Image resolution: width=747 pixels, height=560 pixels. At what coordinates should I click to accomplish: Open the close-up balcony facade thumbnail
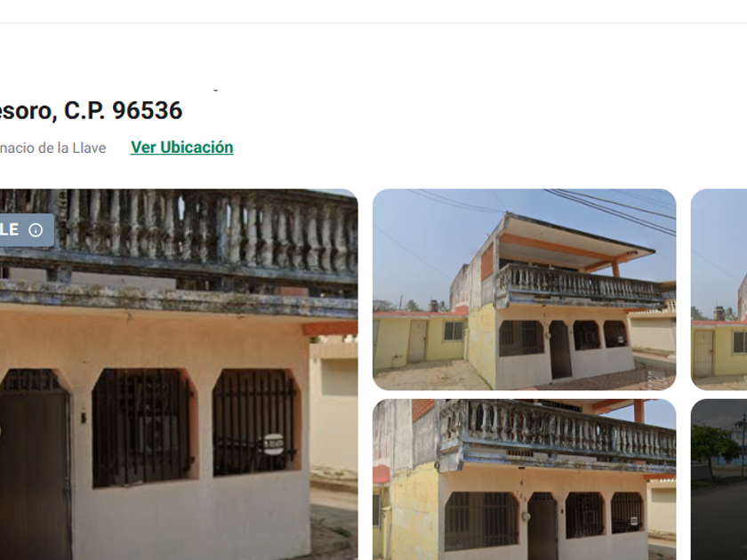click(524, 479)
